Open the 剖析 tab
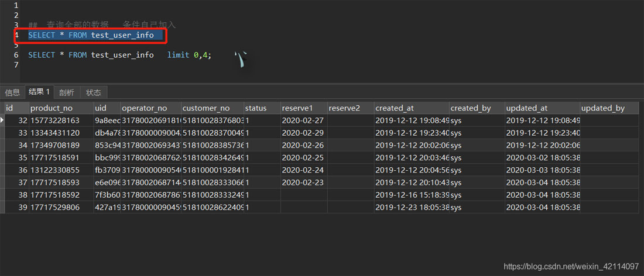644x276 pixels. (67, 92)
